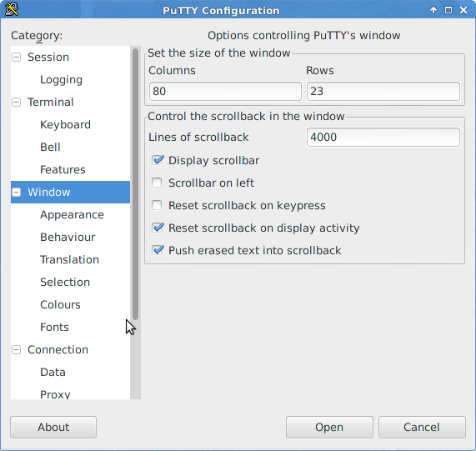Screen dimensions: 476x451
Task: Click the PuTTY icon in title bar
Action: point(12,9)
